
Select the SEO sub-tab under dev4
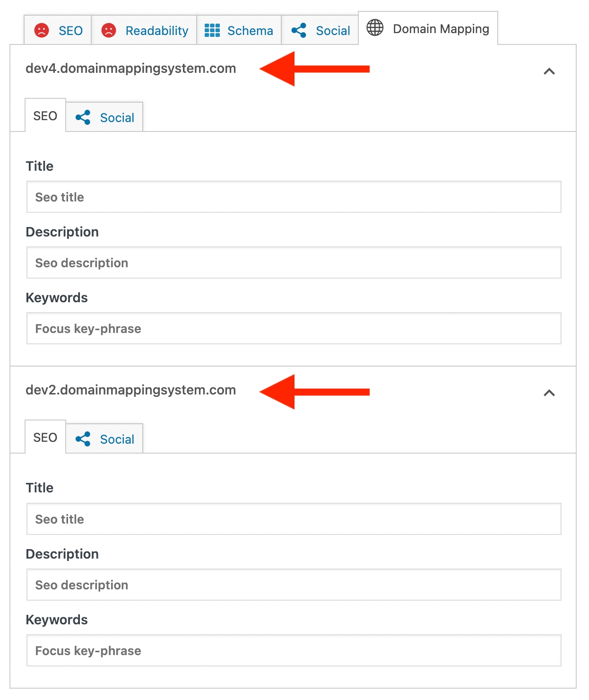point(45,116)
